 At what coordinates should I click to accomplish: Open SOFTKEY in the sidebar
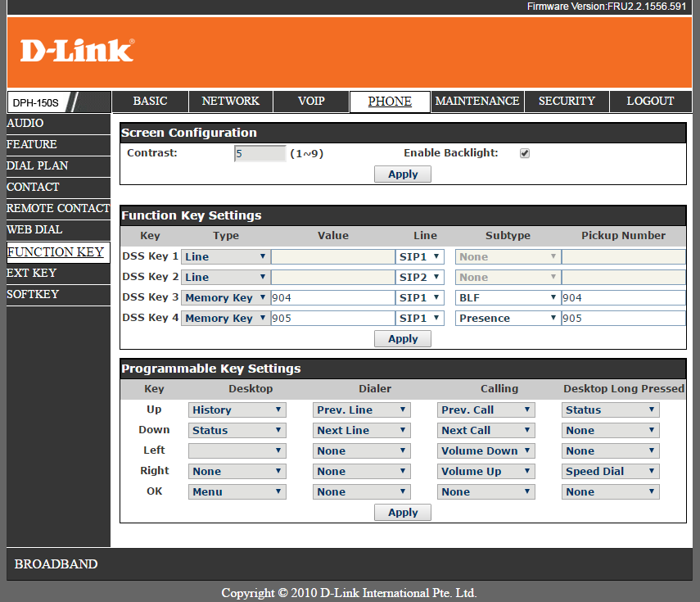[x=33, y=294]
